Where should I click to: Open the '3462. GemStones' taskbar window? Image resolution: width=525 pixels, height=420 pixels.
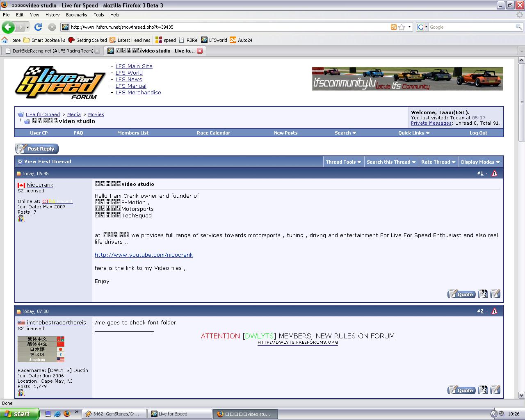point(114,414)
